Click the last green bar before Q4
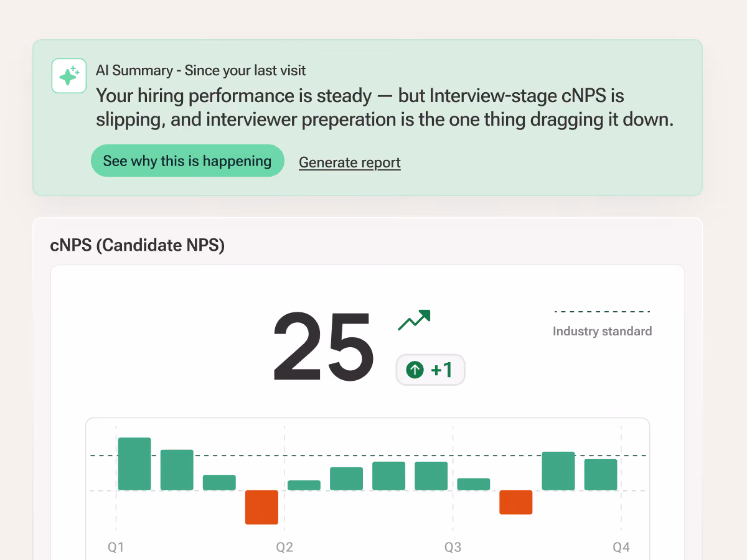The height and width of the screenshot is (560, 747). coord(601,475)
